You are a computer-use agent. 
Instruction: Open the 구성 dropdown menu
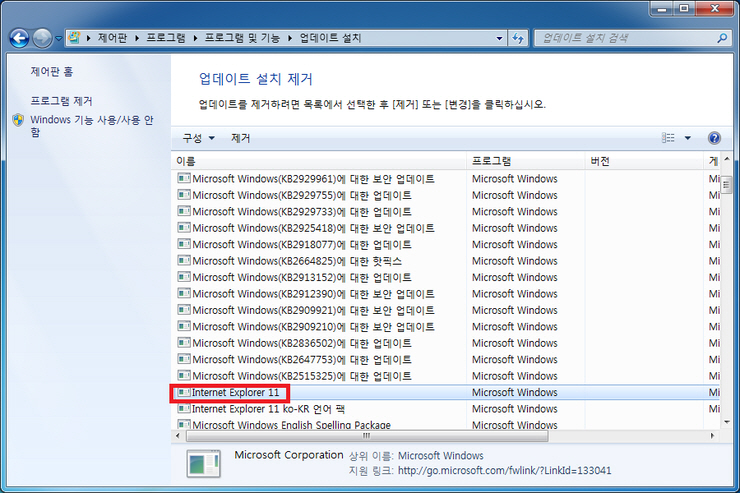point(198,138)
